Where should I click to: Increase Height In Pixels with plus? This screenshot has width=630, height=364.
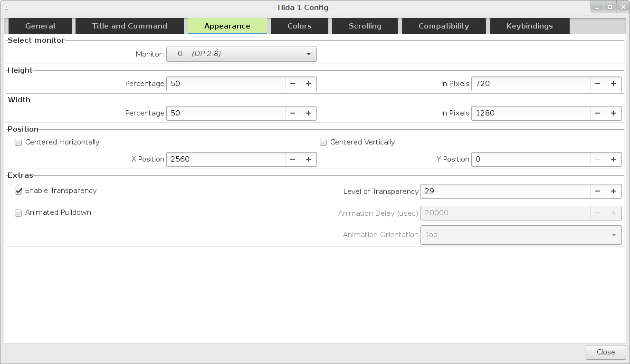coord(613,84)
